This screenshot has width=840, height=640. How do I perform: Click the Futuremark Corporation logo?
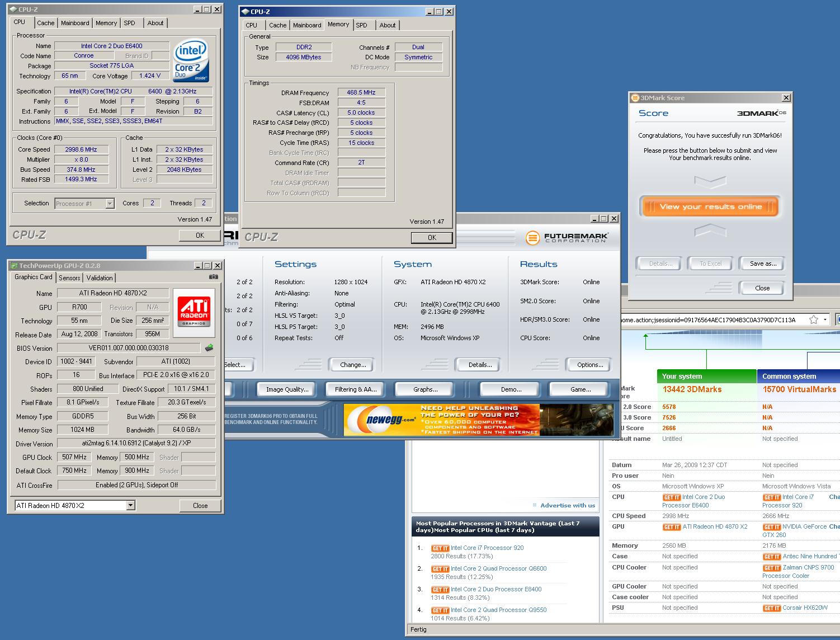point(567,238)
